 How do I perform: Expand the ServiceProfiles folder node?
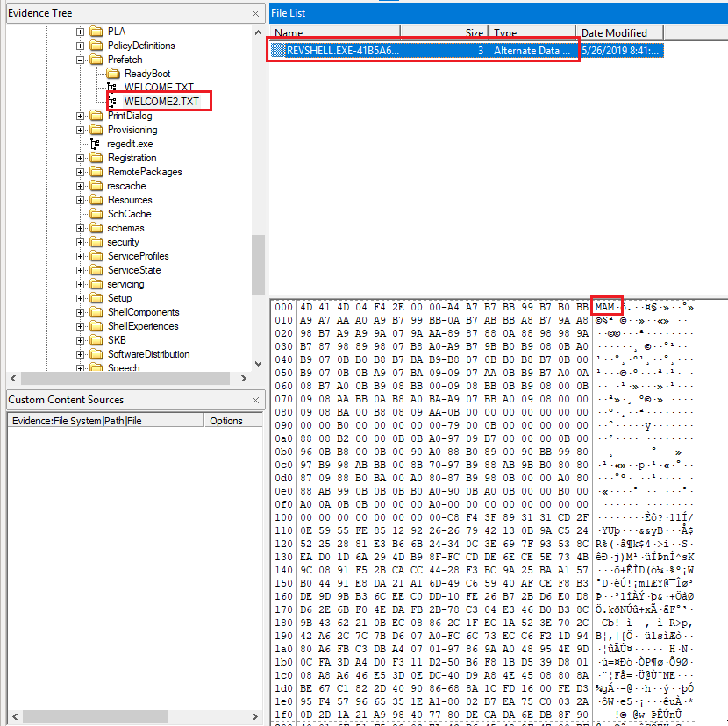tap(81, 256)
